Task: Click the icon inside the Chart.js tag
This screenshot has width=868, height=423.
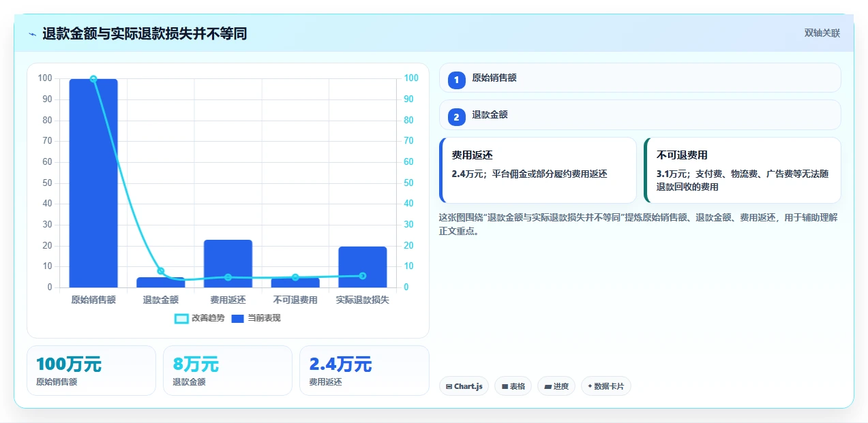Action: click(449, 386)
